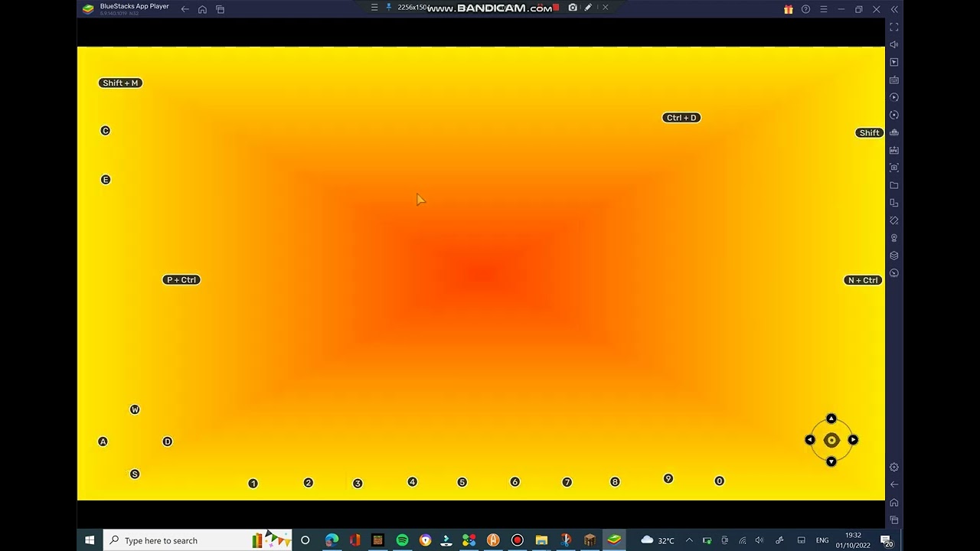The height and width of the screenshot is (551, 980).
Task: Open the gift rewards icon in the title bar
Action: [788, 9]
